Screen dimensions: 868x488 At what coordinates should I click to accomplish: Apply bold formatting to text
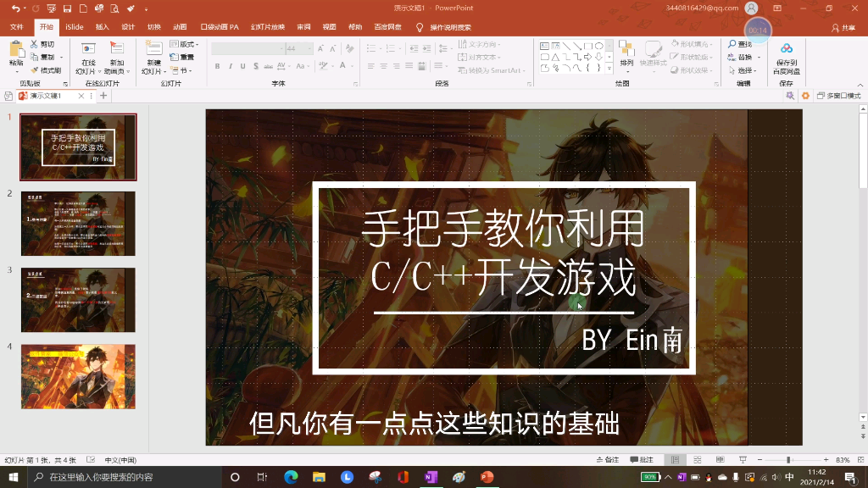coord(217,64)
